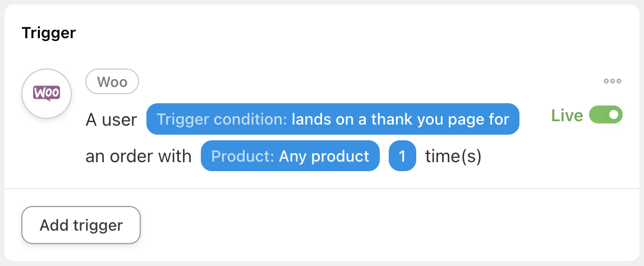Click the Trigger section heading
Image resolution: width=644 pixels, height=266 pixels.
click(x=49, y=33)
